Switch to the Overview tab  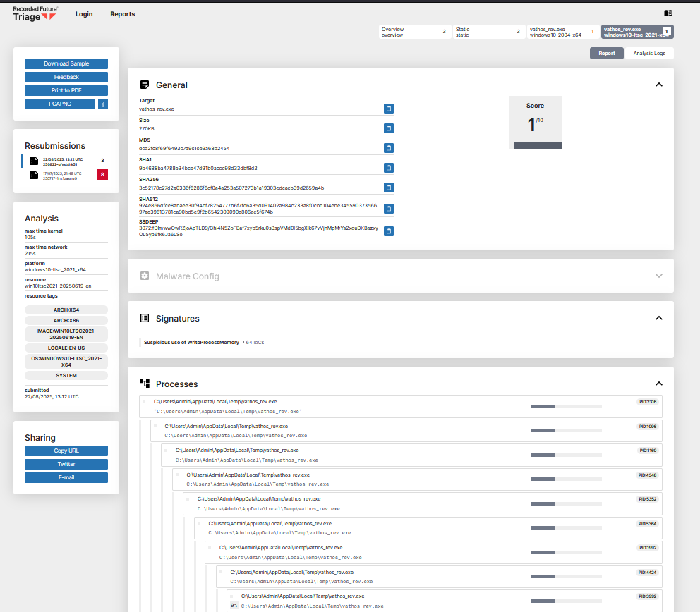click(414, 32)
